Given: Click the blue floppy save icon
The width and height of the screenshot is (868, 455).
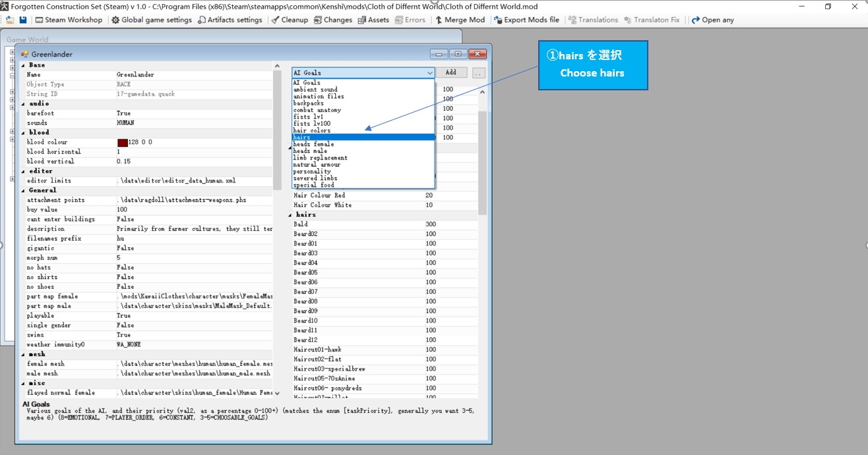Looking at the screenshot, I should (x=23, y=20).
